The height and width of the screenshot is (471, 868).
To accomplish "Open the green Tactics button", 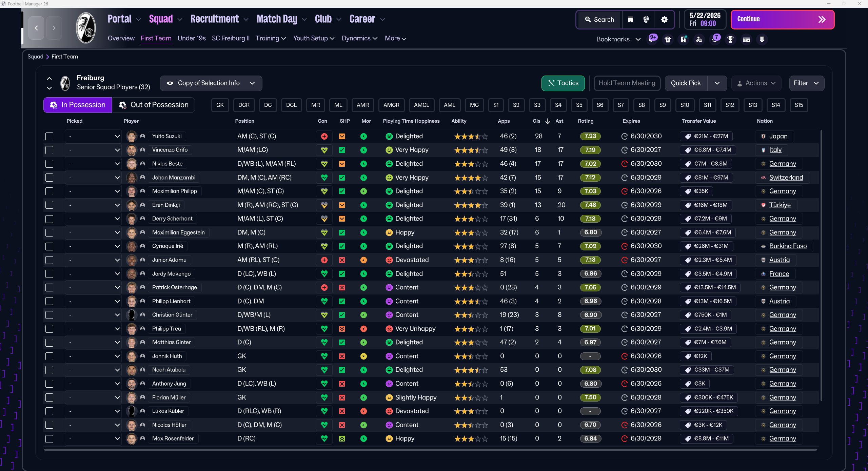I will point(563,83).
